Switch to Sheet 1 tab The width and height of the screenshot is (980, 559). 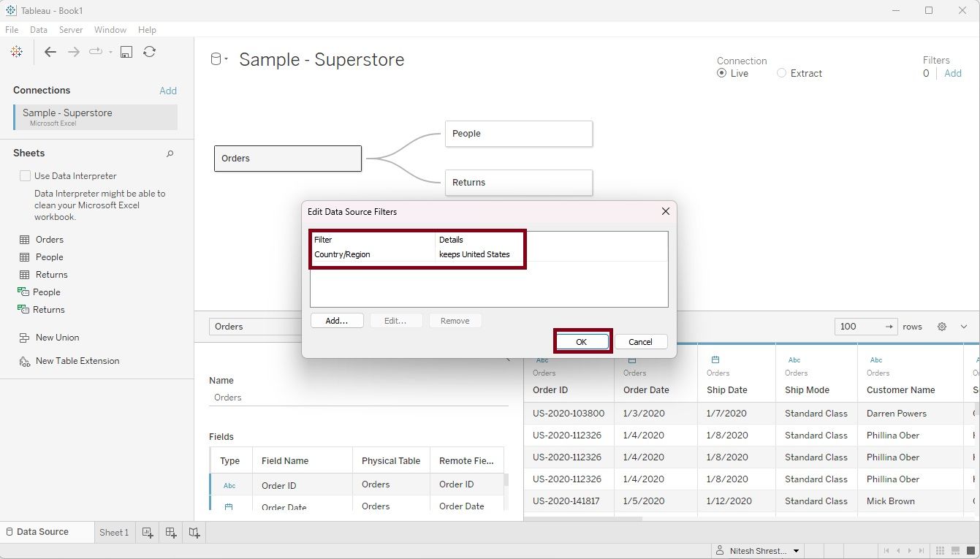click(x=113, y=533)
